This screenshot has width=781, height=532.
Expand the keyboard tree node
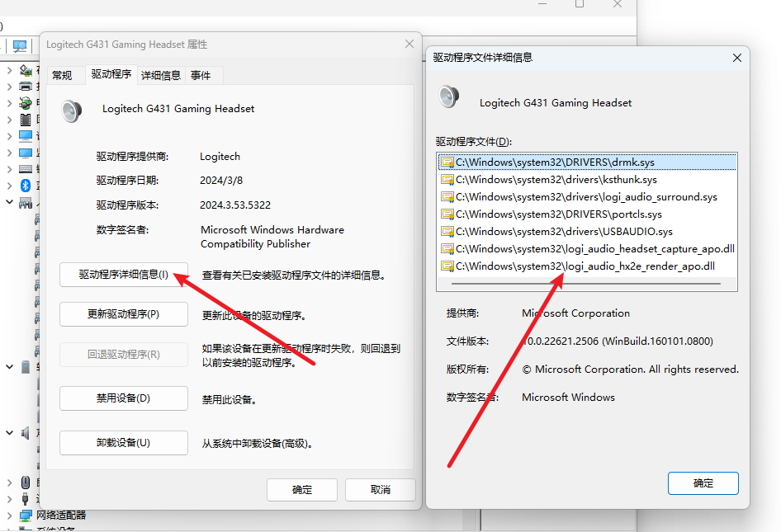9,169
